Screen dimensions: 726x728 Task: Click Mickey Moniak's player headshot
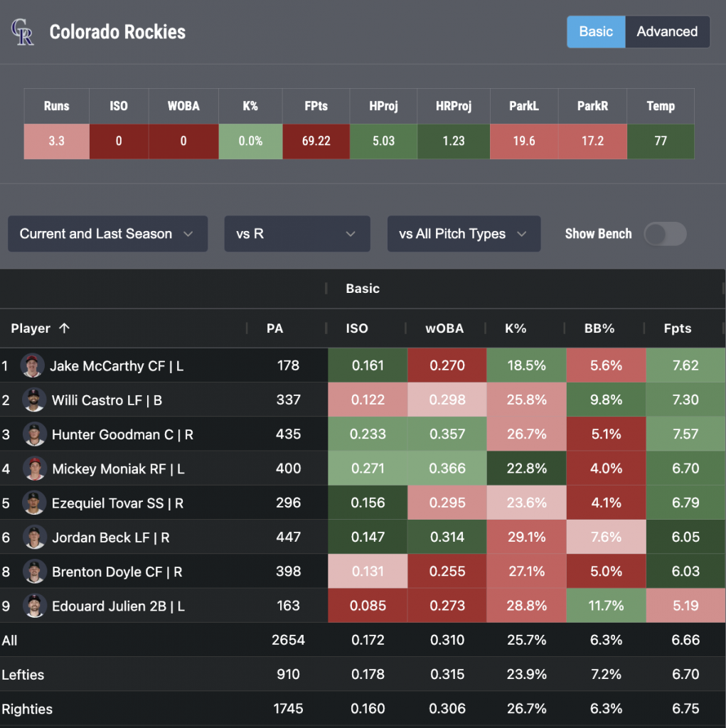pos(33,469)
